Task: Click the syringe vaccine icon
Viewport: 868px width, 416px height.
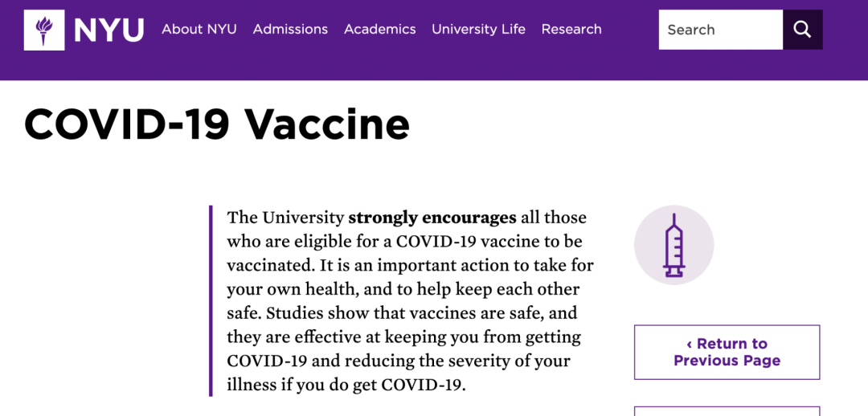Action: [674, 245]
